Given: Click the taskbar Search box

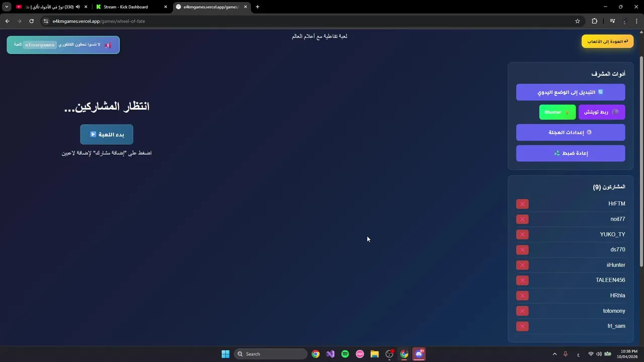Looking at the screenshot, I should (271, 354).
